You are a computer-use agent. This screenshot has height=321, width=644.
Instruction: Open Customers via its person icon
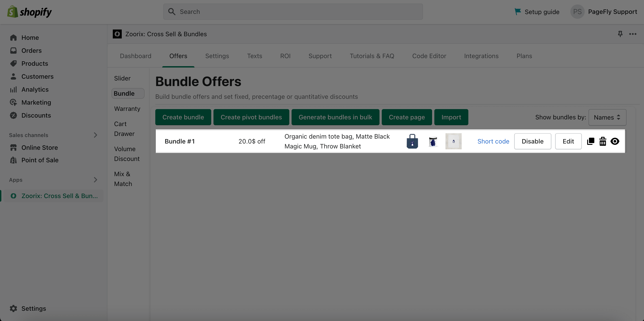13,76
